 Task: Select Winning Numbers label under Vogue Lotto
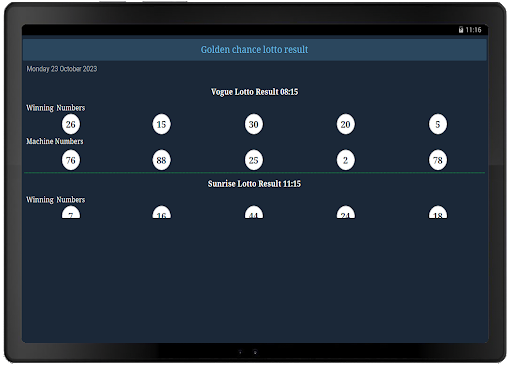56,108
